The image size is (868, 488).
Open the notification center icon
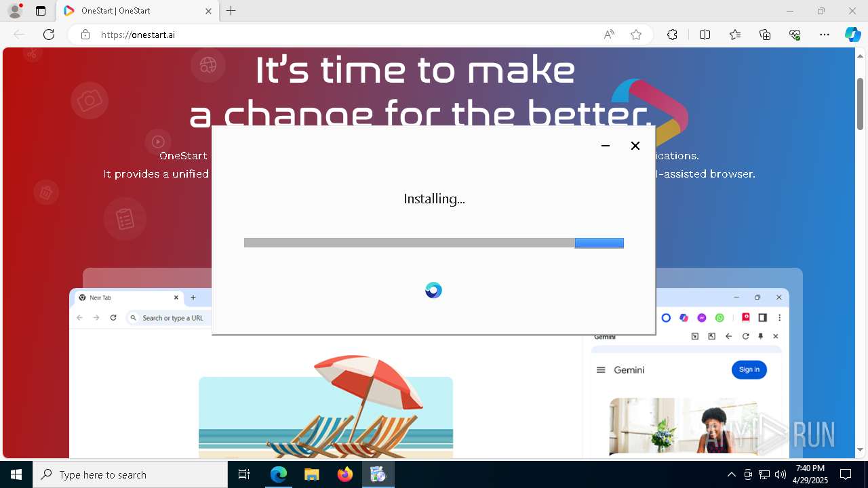(x=846, y=474)
